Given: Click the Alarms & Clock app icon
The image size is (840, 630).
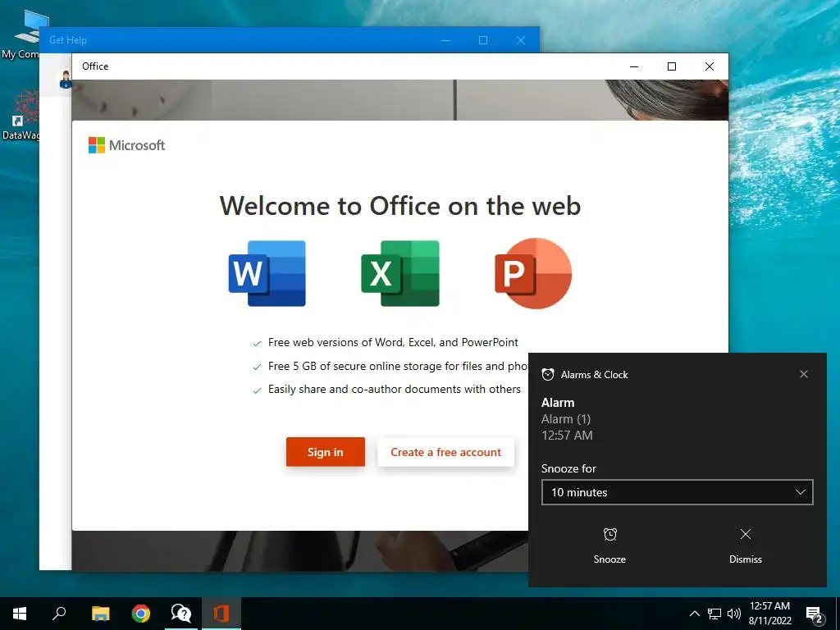Looking at the screenshot, I should click(x=547, y=374).
